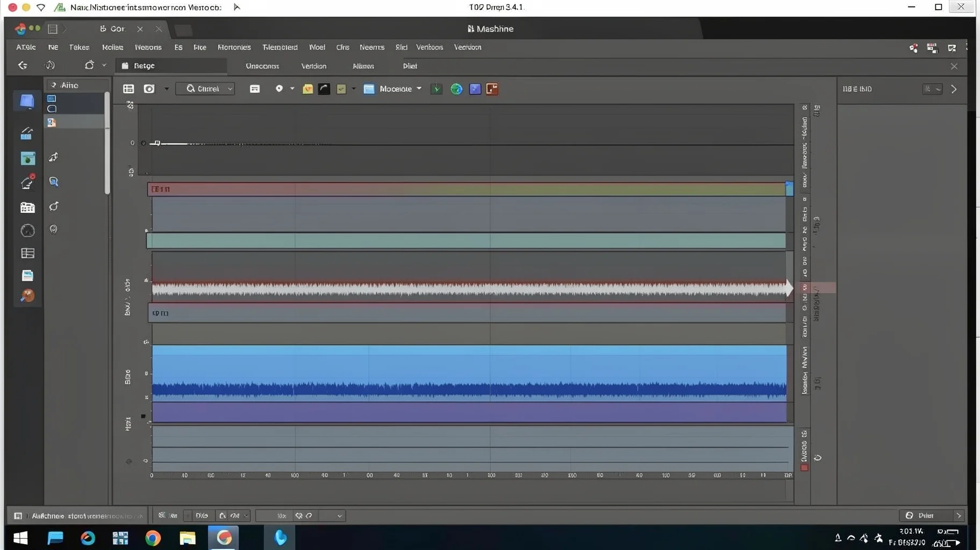Click the pencil edit icon in the left sidebar

(x=27, y=133)
